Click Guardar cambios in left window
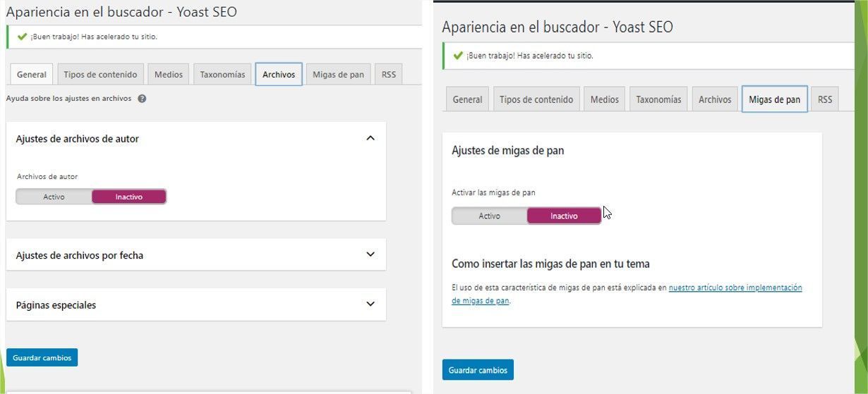 click(42, 357)
